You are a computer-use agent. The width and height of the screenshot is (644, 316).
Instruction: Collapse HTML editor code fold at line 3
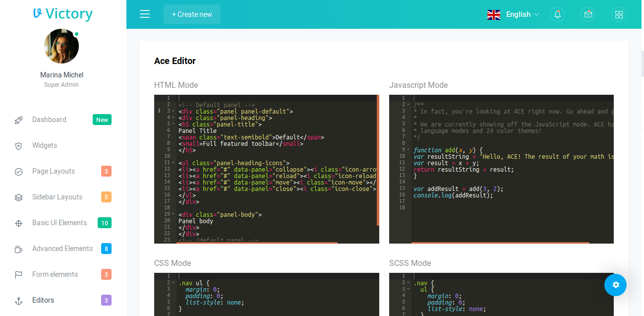173,111
